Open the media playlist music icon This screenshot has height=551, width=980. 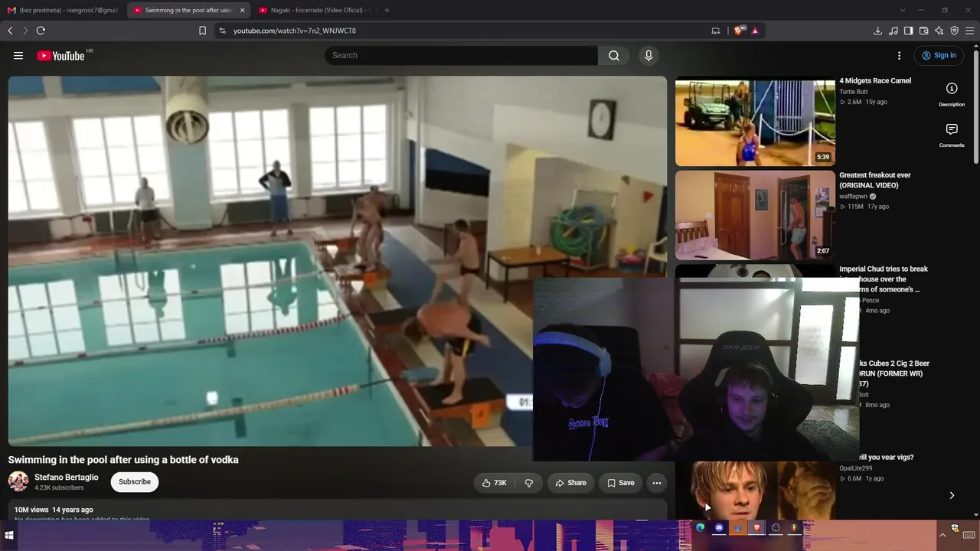coord(893,31)
